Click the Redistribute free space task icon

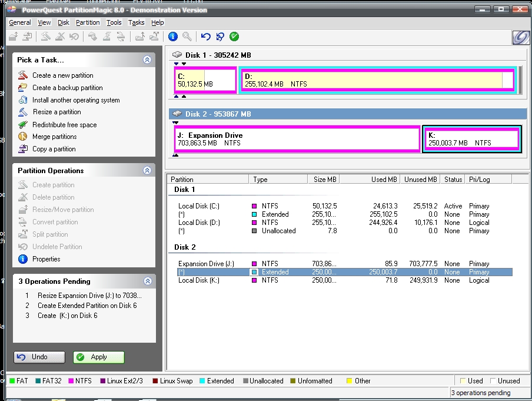click(23, 125)
